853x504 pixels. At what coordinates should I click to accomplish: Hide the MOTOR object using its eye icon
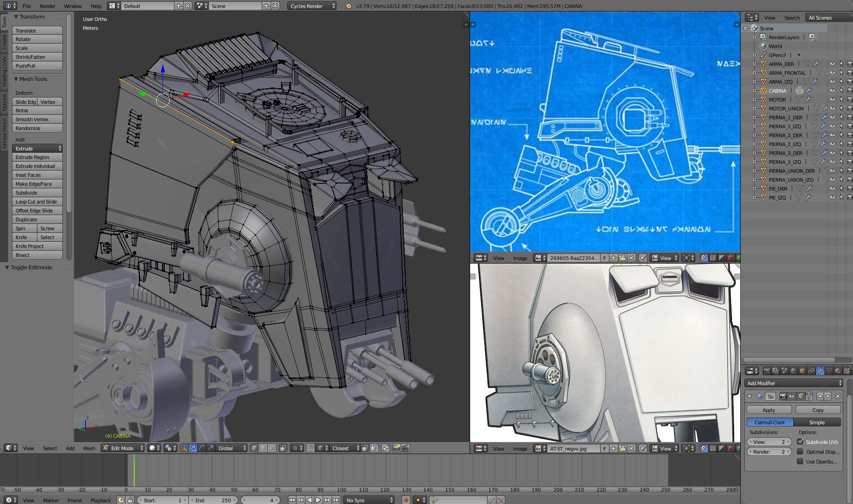tap(832, 100)
